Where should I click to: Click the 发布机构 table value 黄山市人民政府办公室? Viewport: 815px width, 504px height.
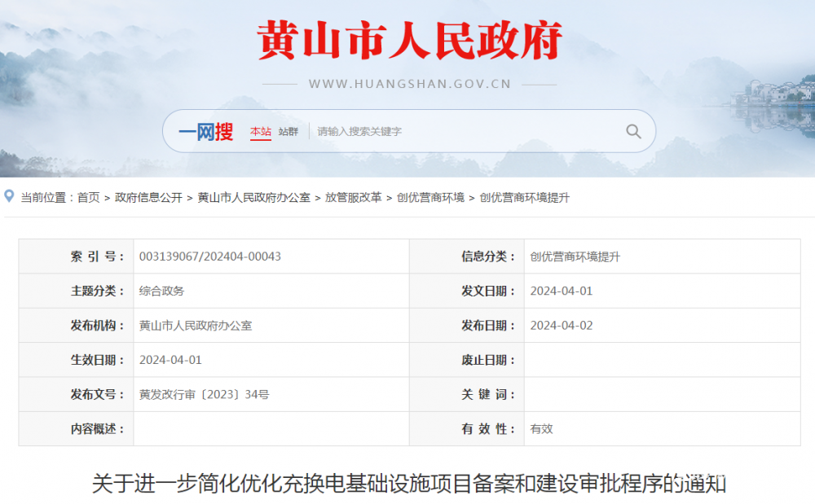point(196,326)
